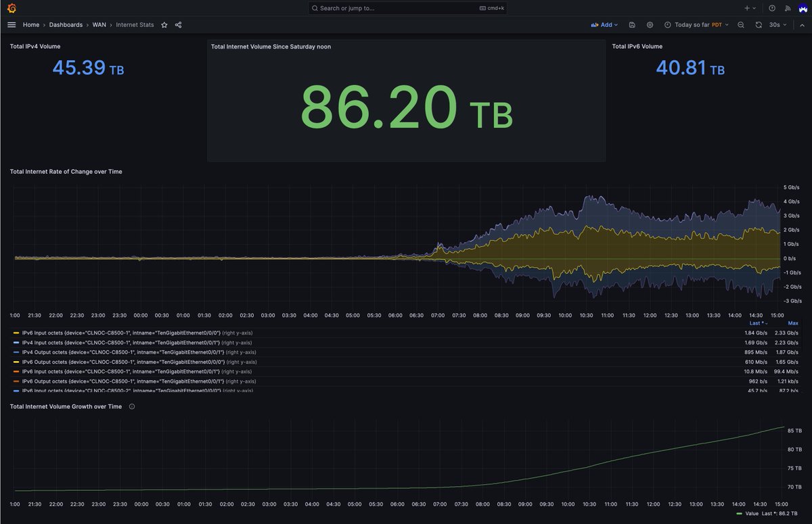Click the PDT timezone label
812x524 pixels.
coord(717,24)
